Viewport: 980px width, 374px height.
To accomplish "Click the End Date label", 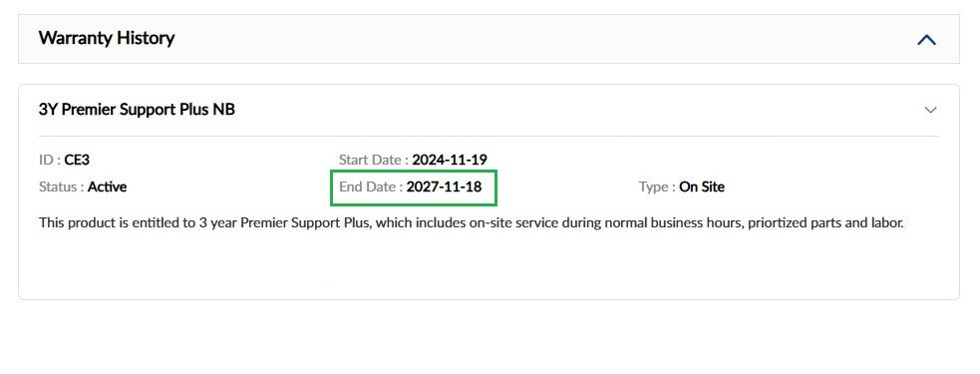I will point(371,187).
